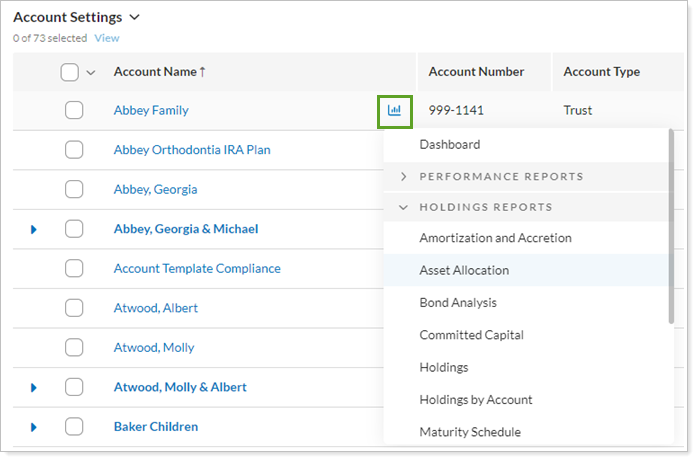Open the Bond Analysis report
This screenshot has height=461, width=697.
(458, 302)
